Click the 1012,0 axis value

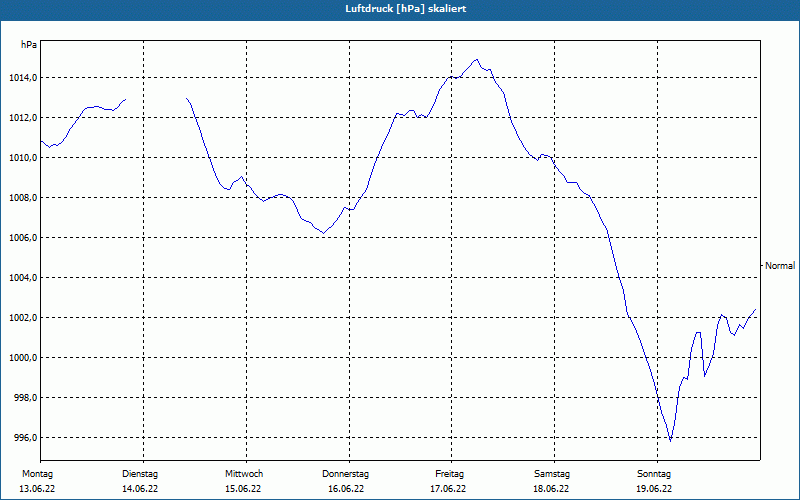[x=23, y=118]
